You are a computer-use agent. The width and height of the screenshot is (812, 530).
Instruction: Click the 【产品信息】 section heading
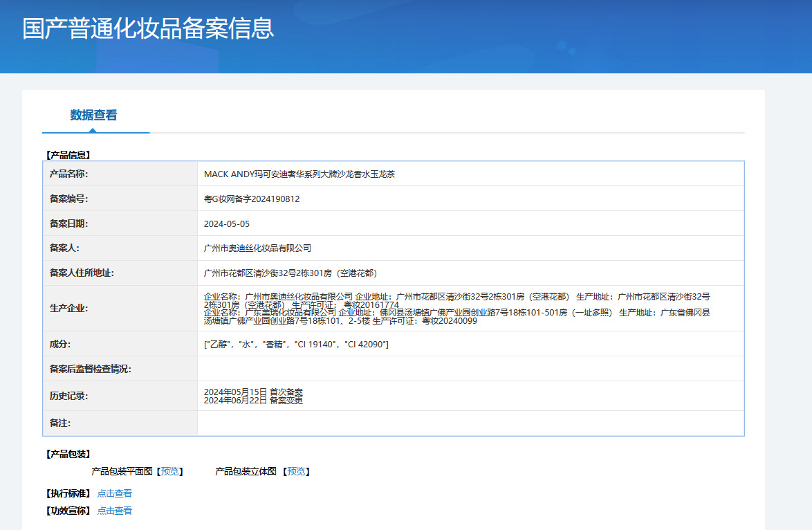point(68,155)
